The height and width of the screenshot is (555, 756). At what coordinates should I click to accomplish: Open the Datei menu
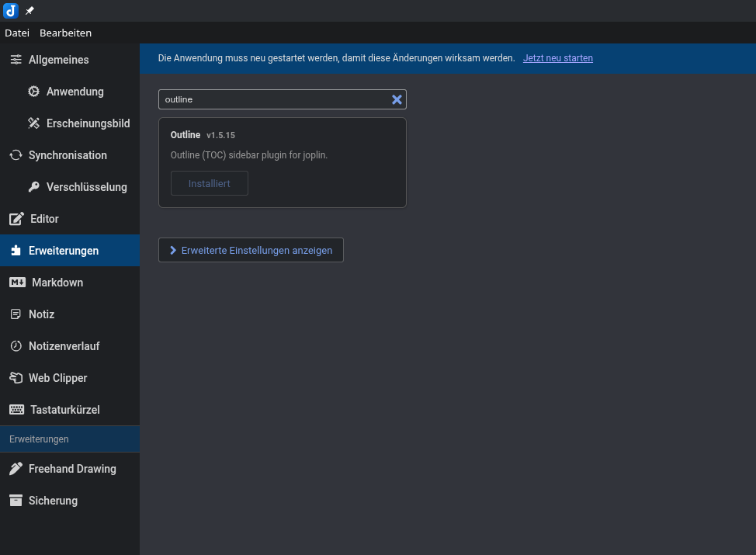click(17, 33)
